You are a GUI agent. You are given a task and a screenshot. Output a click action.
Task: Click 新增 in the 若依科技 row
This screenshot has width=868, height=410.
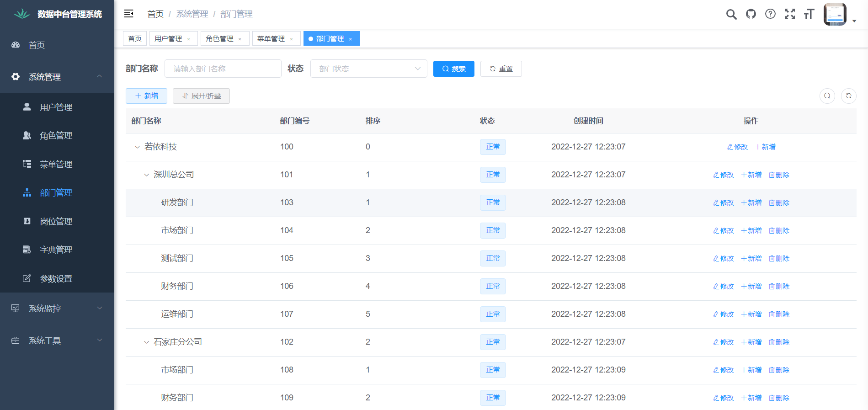coord(765,147)
